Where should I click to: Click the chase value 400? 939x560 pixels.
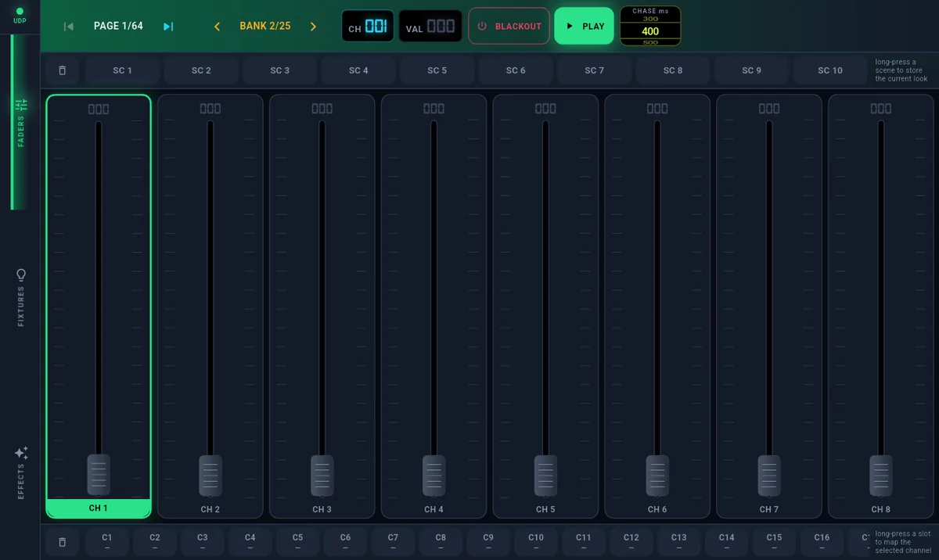tap(650, 31)
